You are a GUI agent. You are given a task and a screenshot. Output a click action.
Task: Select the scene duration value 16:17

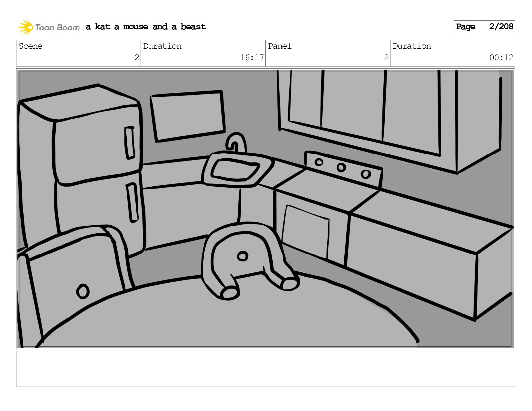coord(252,58)
